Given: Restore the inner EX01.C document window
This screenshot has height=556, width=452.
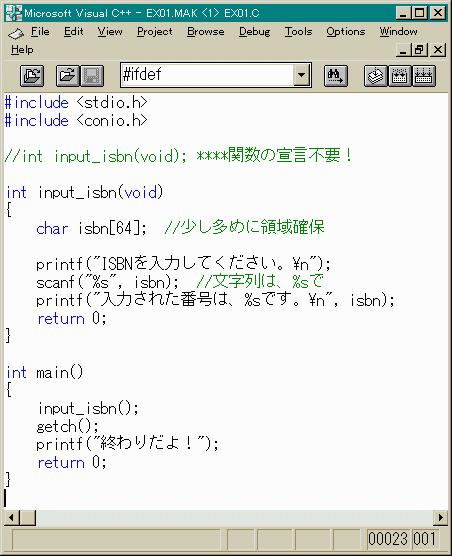Looking at the screenshot, I should click(419, 50).
